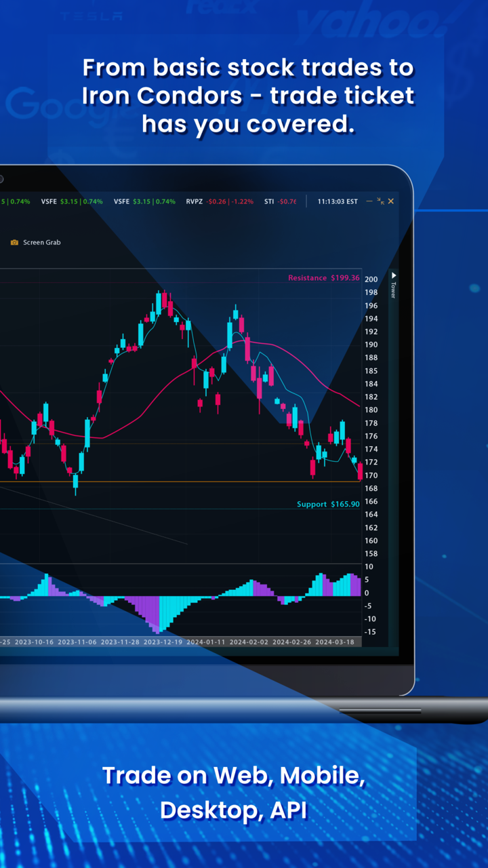Click the restore-down window arrows icon
Viewport: 488px width, 868px height.
click(x=380, y=201)
